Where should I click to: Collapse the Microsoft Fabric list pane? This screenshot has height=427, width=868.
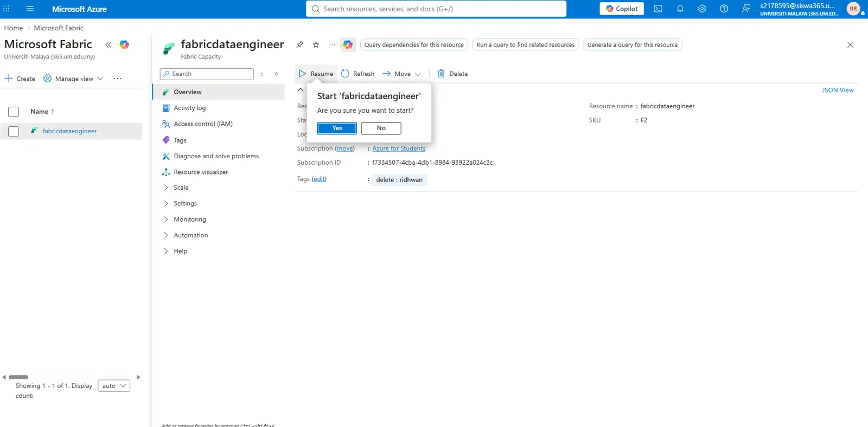tap(108, 45)
